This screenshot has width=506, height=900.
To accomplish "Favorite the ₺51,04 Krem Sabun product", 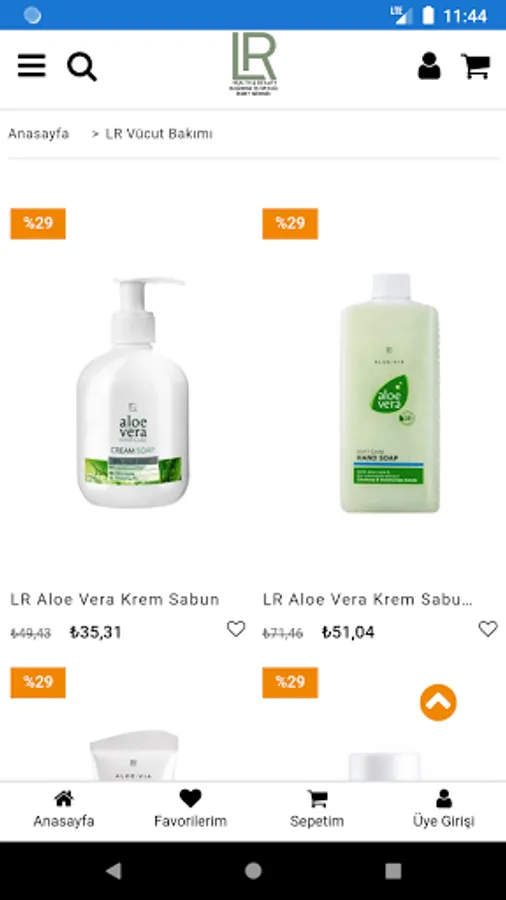I will tap(488, 629).
